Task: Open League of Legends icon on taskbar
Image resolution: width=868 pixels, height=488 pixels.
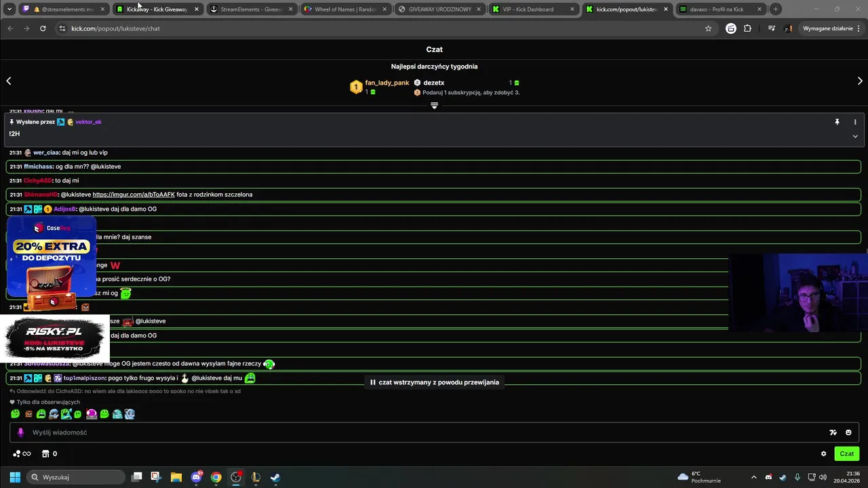Action: click(256, 477)
